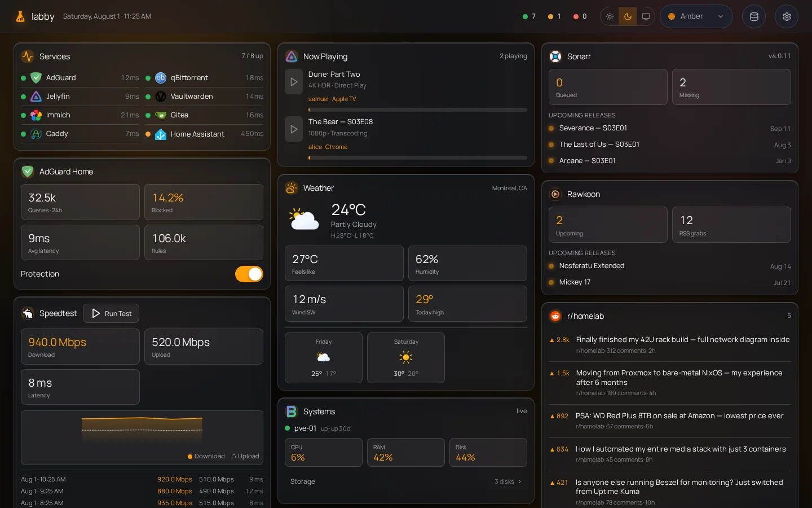Toggle AdGuard Protection switch off
The width and height of the screenshot is (812, 508).
pyautogui.click(x=249, y=274)
